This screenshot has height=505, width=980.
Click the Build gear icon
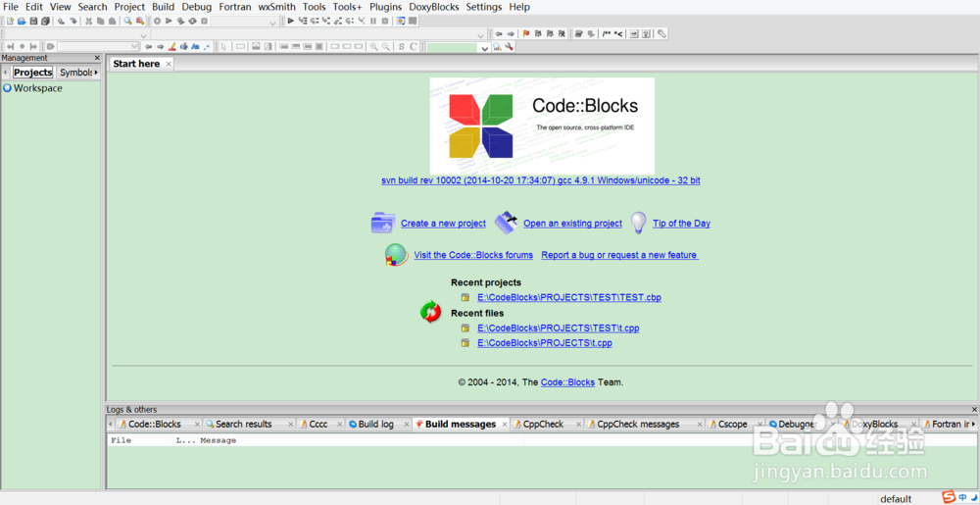pos(157,21)
